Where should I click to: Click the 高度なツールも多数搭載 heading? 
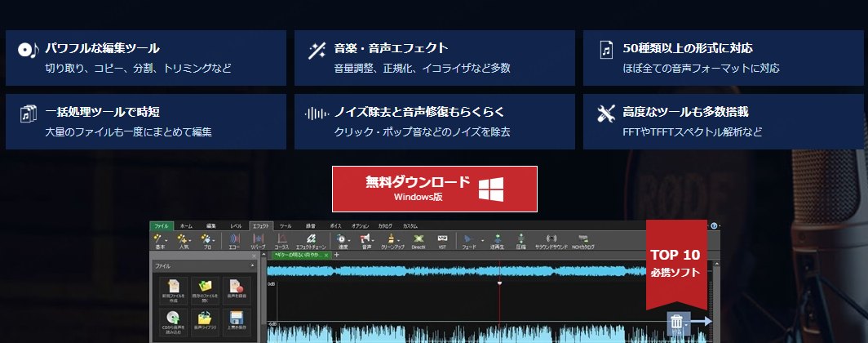coord(685,112)
